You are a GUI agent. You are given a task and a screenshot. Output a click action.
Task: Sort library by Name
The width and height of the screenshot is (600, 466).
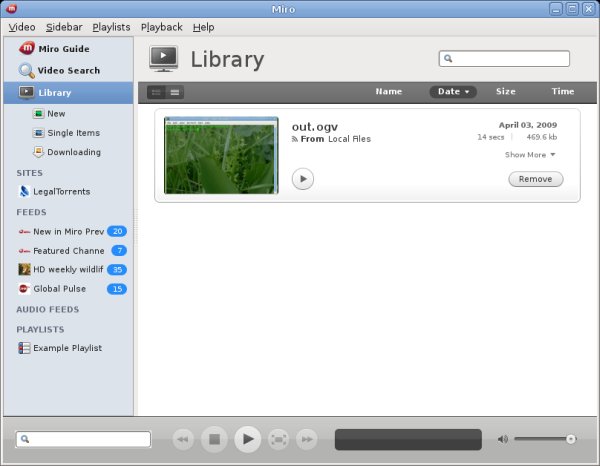coord(388,91)
